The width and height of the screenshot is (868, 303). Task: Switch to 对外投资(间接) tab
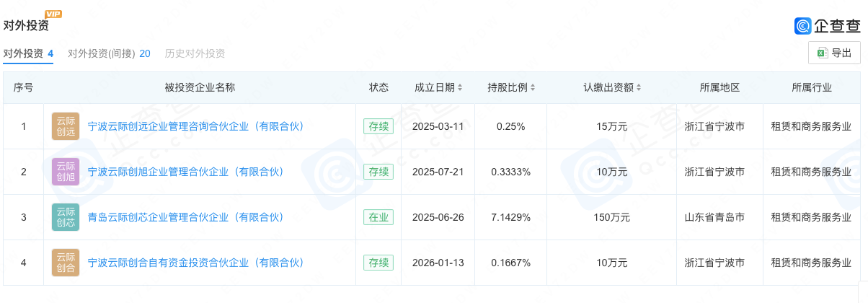pyautogui.click(x=109, y=53)
